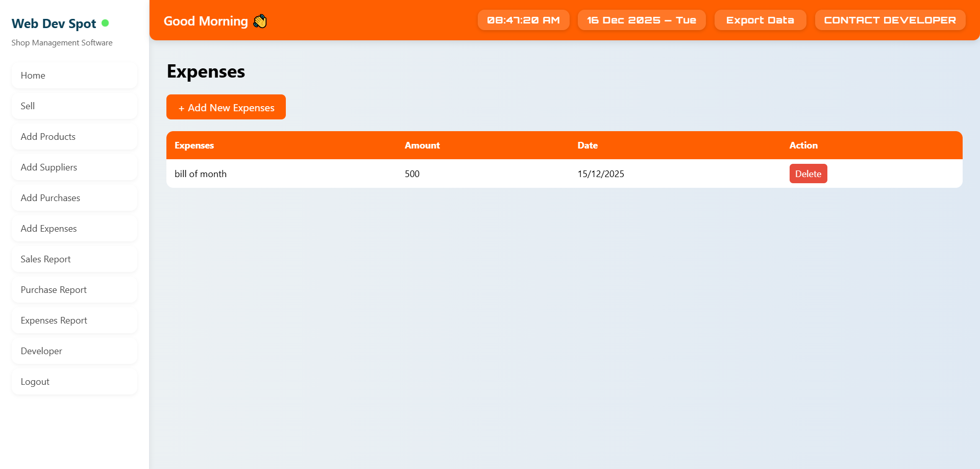Click the Contact Developer button
The height and width of the screenshot is (469, 980).
click(890, 20)
